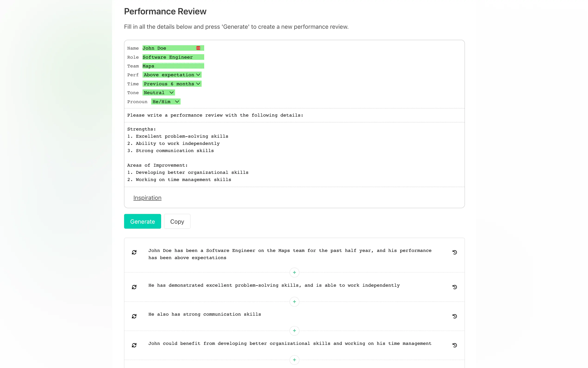
Task: Click the red icon in Name field
Action: [198, 48]
